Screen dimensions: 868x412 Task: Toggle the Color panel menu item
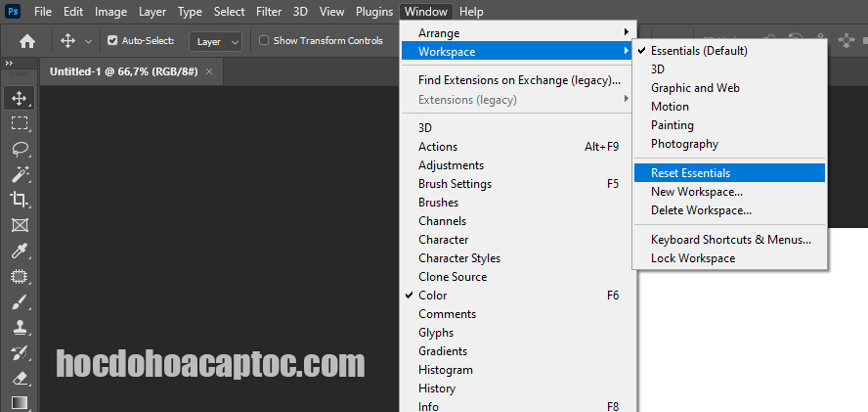tap(433, 296)
